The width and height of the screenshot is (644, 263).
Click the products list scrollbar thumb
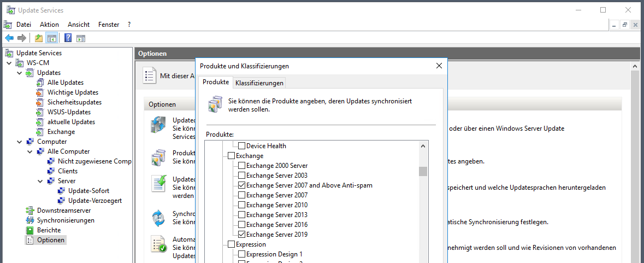point(423,171)
